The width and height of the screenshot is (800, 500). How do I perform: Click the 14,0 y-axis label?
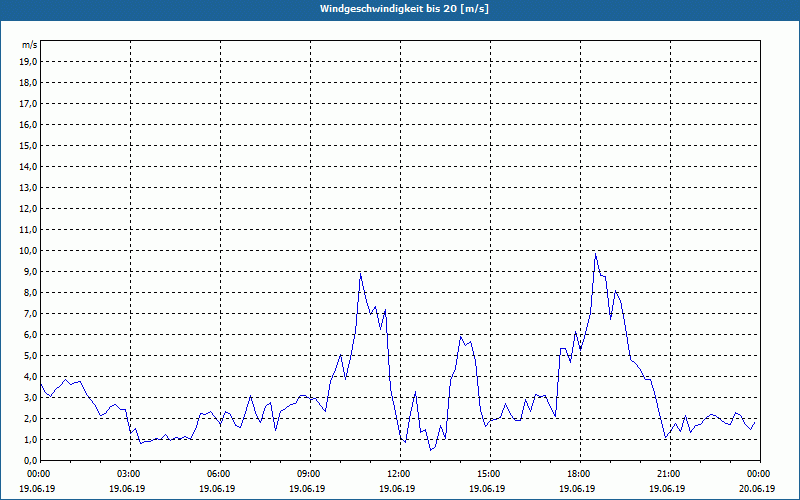click(28, 166)
